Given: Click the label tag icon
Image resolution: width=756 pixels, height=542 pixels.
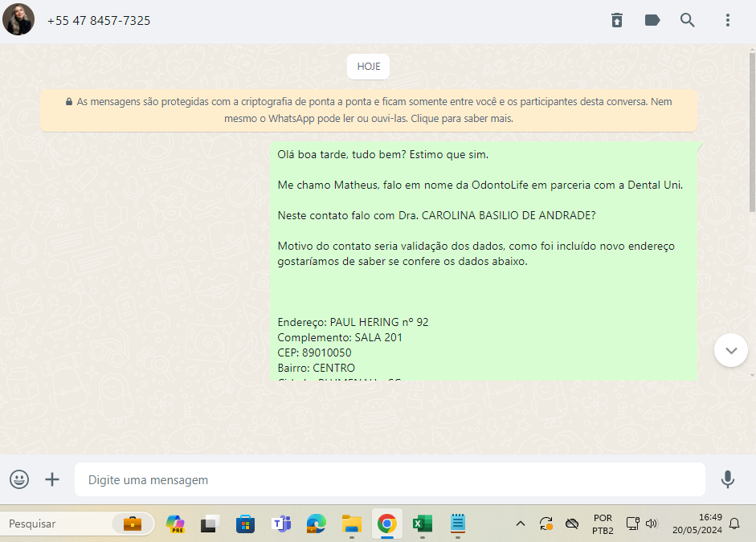Looking at the screenshot, I should pos(652,20).
